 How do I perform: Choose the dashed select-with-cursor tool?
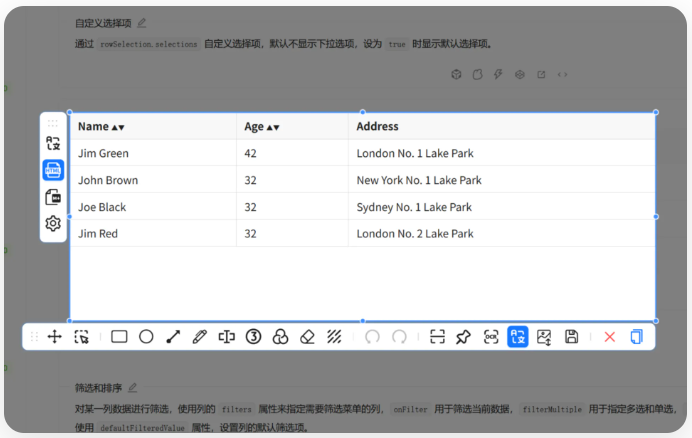82,337
